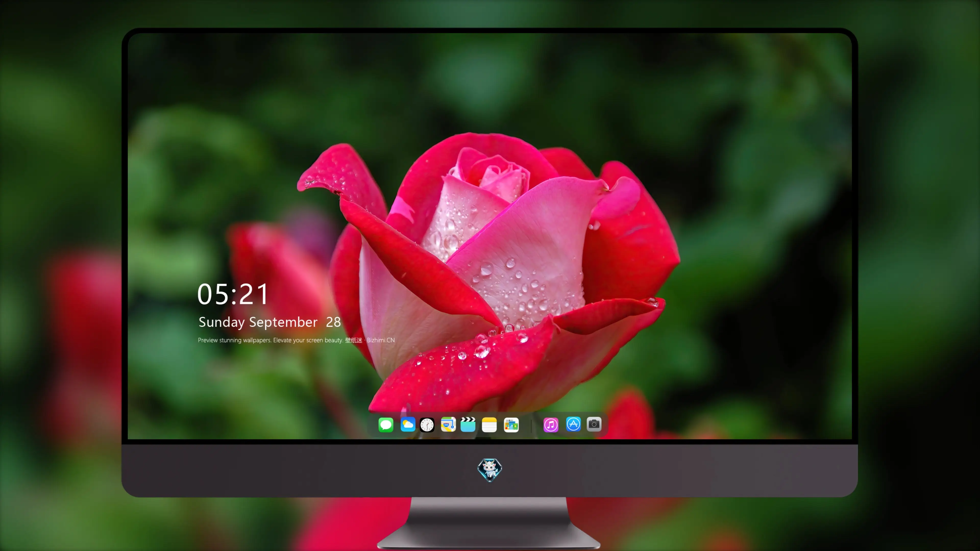The width and height of the screenshot is (980, 551).
Task: Click the dragon logo on monitor chin
Action: coord(490,470)
